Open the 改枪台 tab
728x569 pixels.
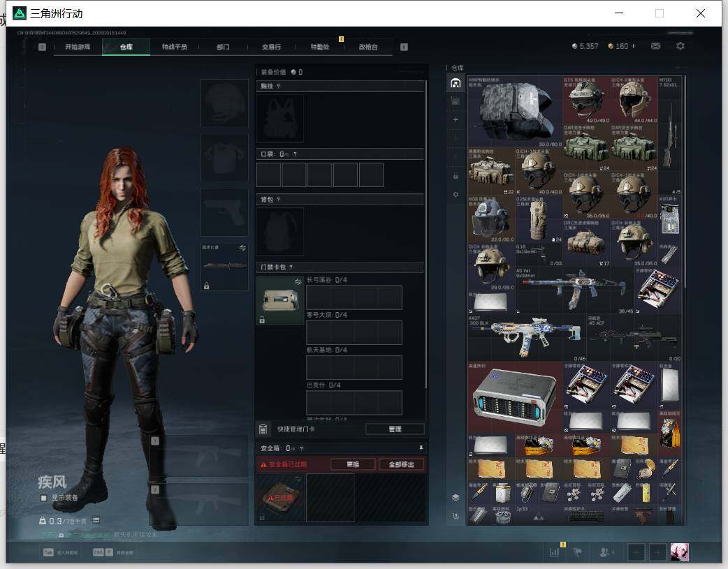(x=368, y=47)
